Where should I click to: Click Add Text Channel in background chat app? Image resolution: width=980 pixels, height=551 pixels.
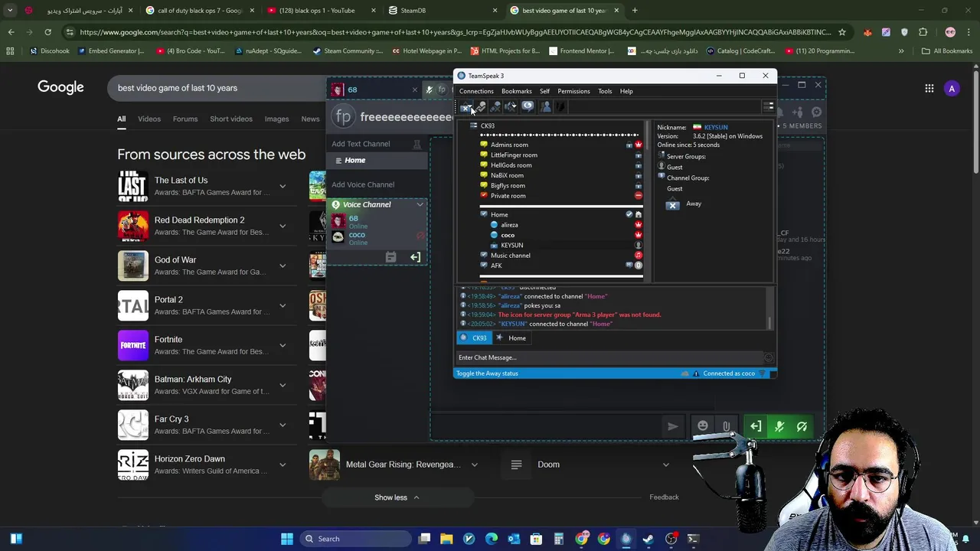pos(361,144)
